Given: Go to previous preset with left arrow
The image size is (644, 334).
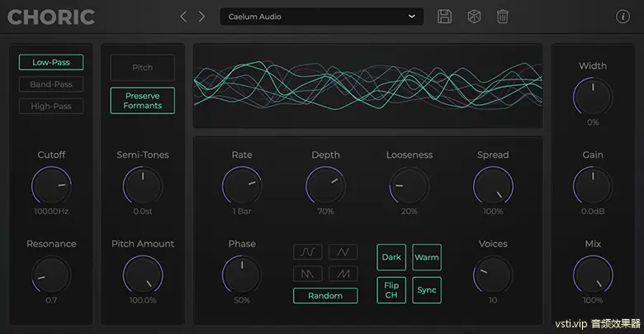Looking at the screenshot, I should [x=184, y=17].
